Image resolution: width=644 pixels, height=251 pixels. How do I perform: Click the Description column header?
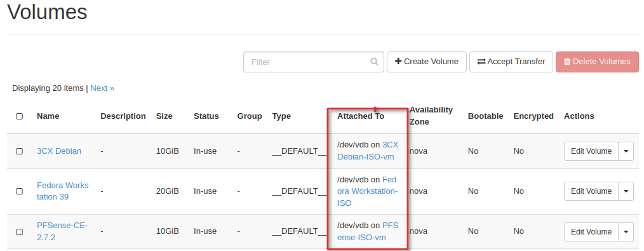click(x=123, y=116)
